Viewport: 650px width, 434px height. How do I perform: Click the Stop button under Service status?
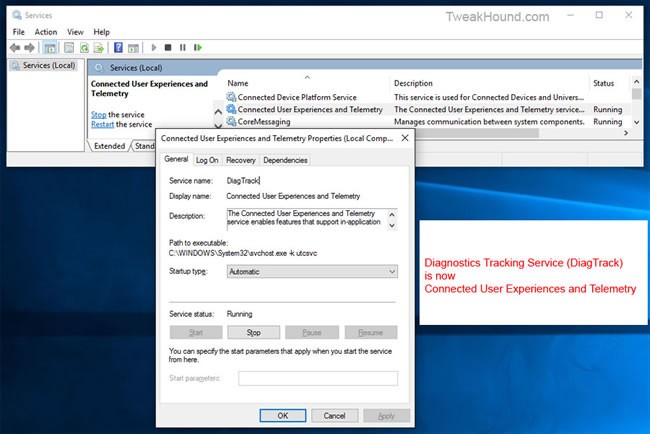[x=253, y=332]
